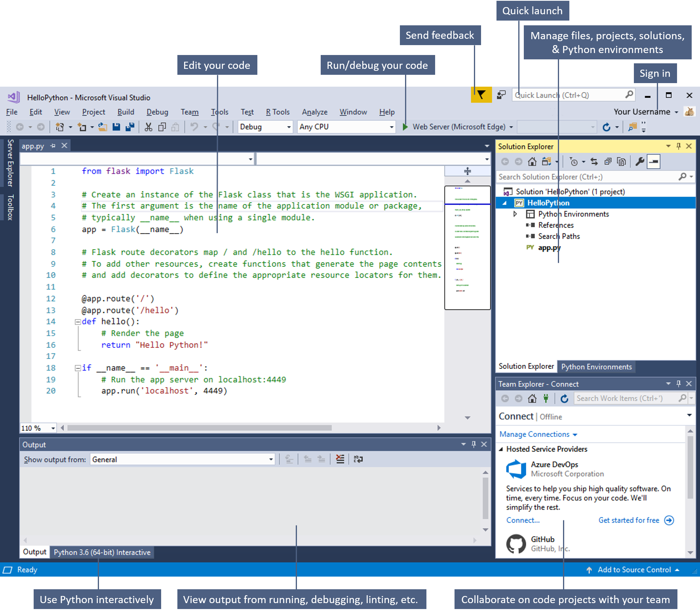
Task: Clear all output in the Output window
Action: pyautogui.click(x=340, y=459)
